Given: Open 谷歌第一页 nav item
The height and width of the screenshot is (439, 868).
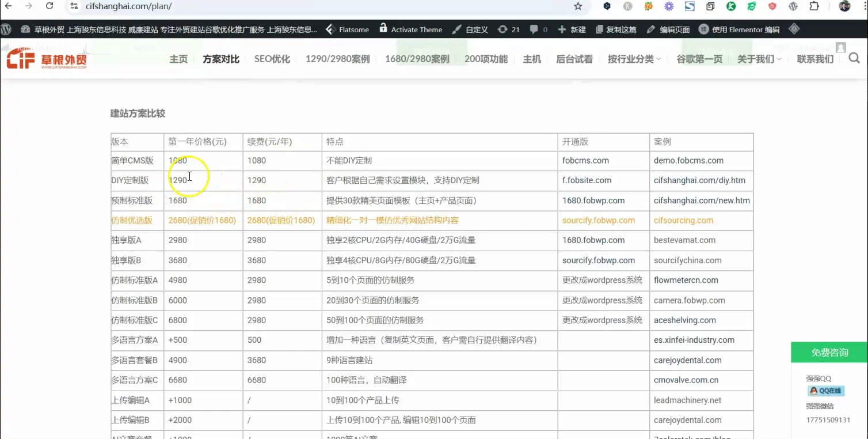Looking at the screenshot, I should pyautogui.click(x=699, y=59).
